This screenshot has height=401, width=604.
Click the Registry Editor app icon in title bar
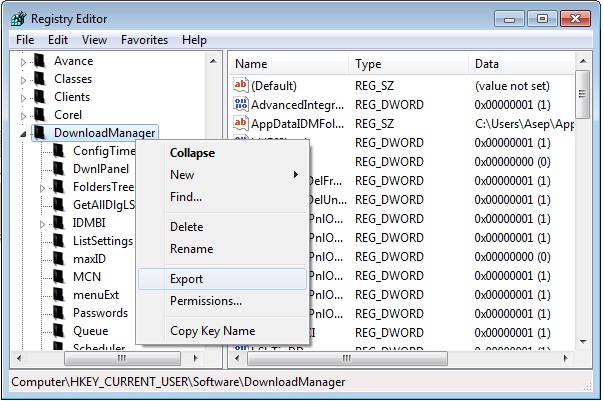(18, 18)
